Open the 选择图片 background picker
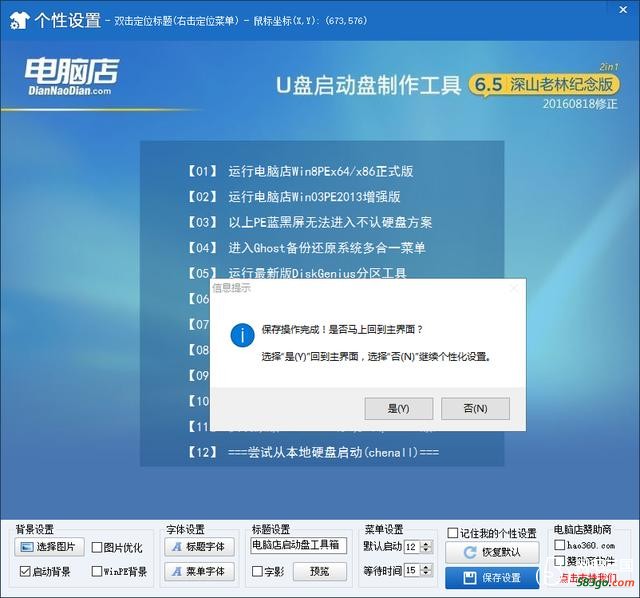 [x=49, y=547]
